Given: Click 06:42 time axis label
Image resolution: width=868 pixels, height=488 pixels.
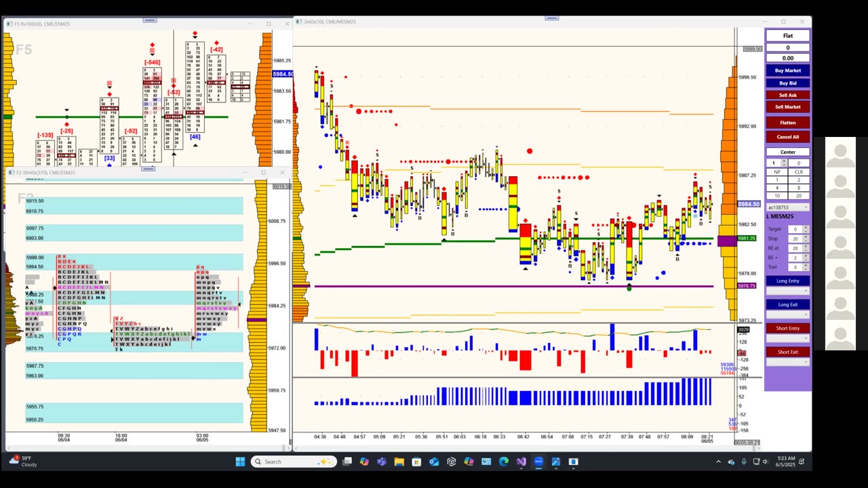Looking at the screenshot, I should (x=523, y=437).
